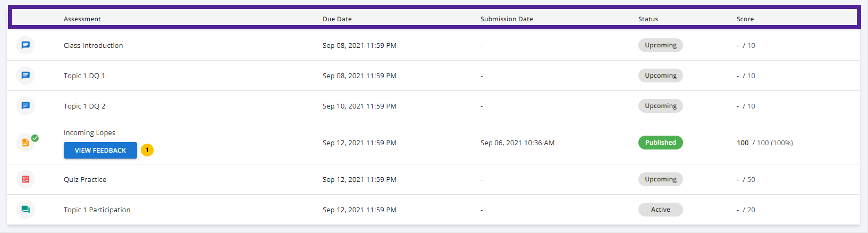868x233 pixels.
Task: Click the Incoming Lopes assignment title
Action: click(x=89, y=132)
